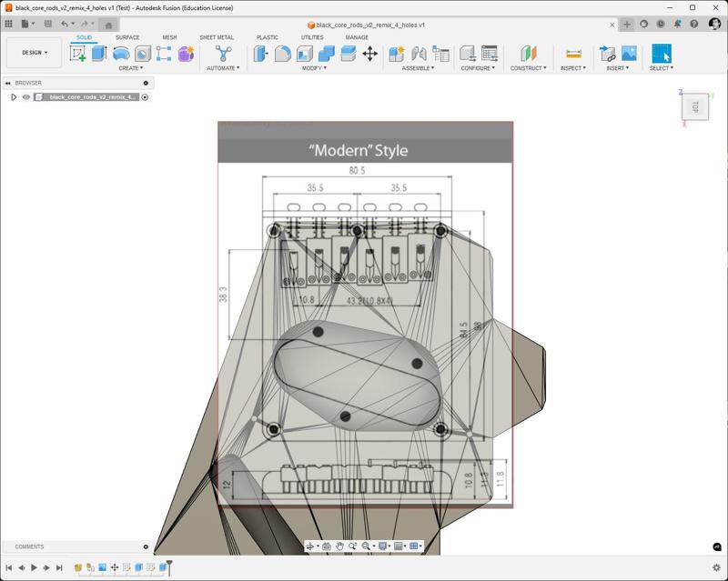Switch to the Sheet Metal tab
This screenshot has width=728, height=581.
point(217,37)
